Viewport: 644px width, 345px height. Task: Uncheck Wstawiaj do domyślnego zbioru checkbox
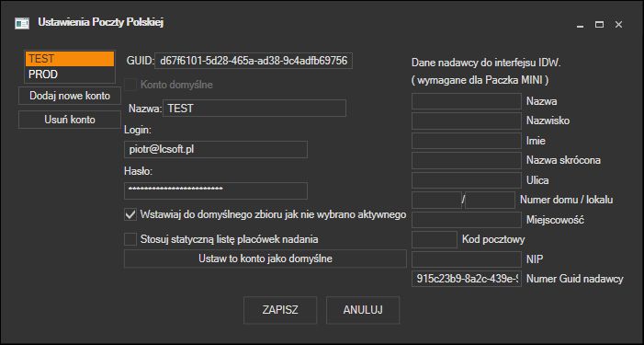[x=130, y=214]
